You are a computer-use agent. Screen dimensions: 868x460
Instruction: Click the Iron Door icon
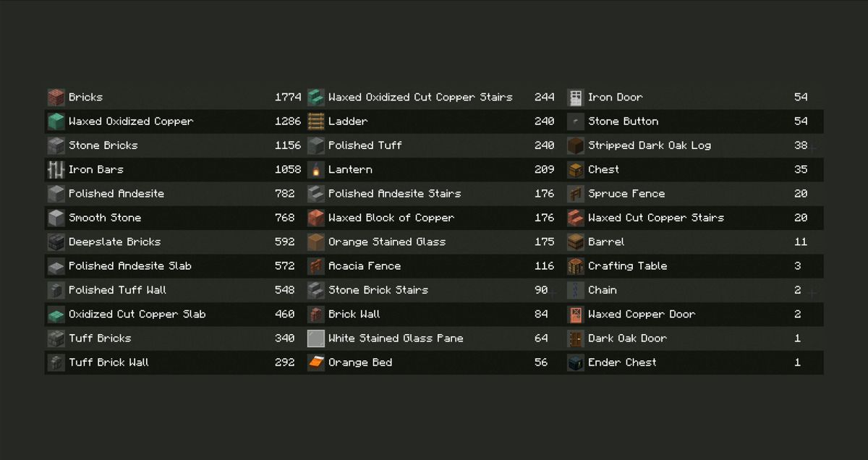point(575,98)
